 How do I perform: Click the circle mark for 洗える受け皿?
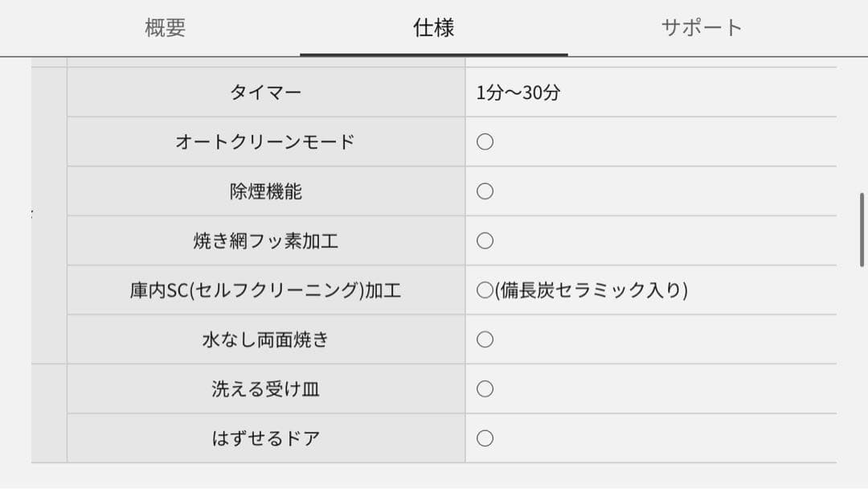pos(484,388)
